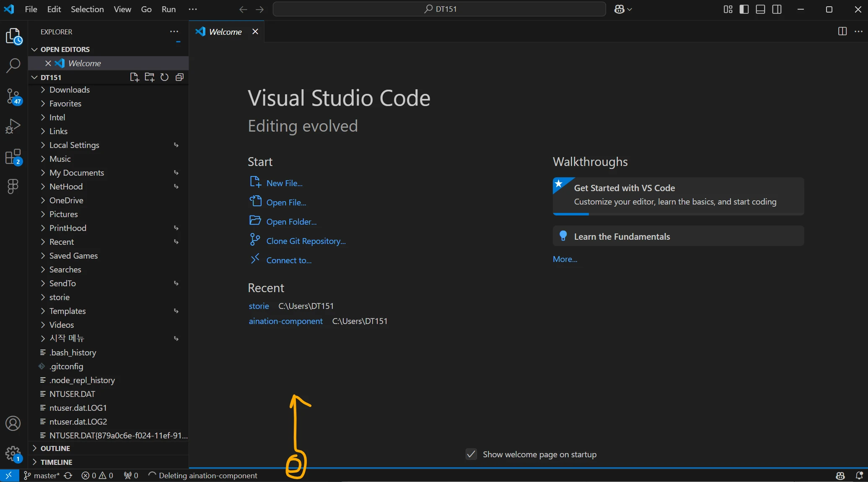Open errors and warnings in status bar

[x=97, y=475]
